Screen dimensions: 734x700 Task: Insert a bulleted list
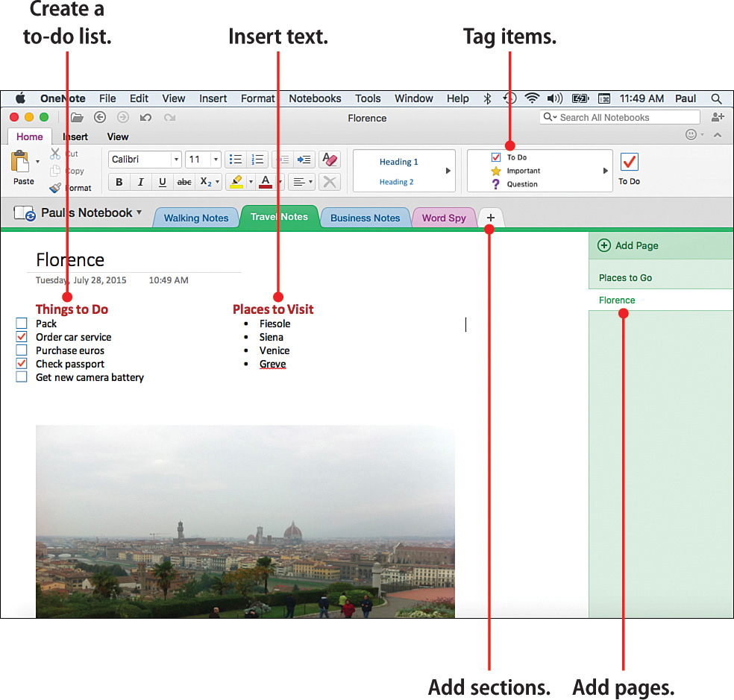tap(236, 160)
